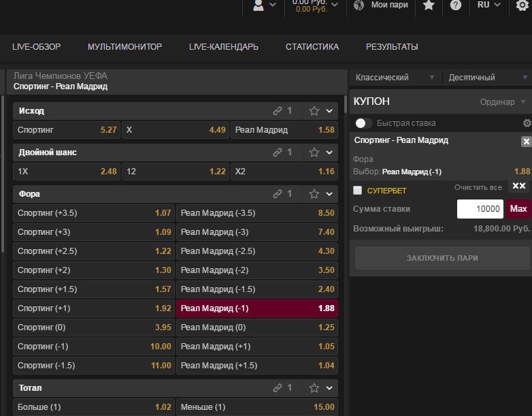Viewport: 532px width, 416px height.
Task: Click the Очистить все link
Action: 478,187
